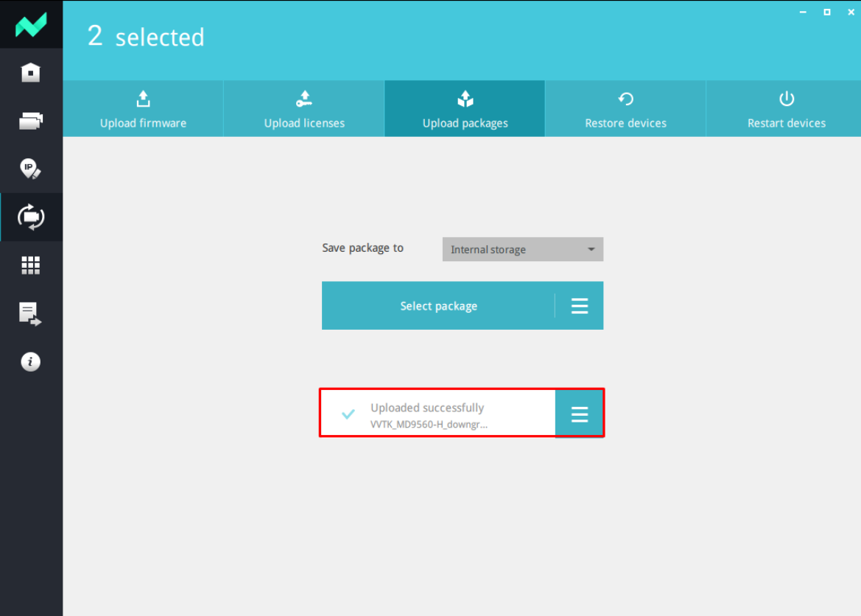Viewport: 861px width, 616px height.
Task: Open the about information sidebar icon
Action: tap(31, 361)
